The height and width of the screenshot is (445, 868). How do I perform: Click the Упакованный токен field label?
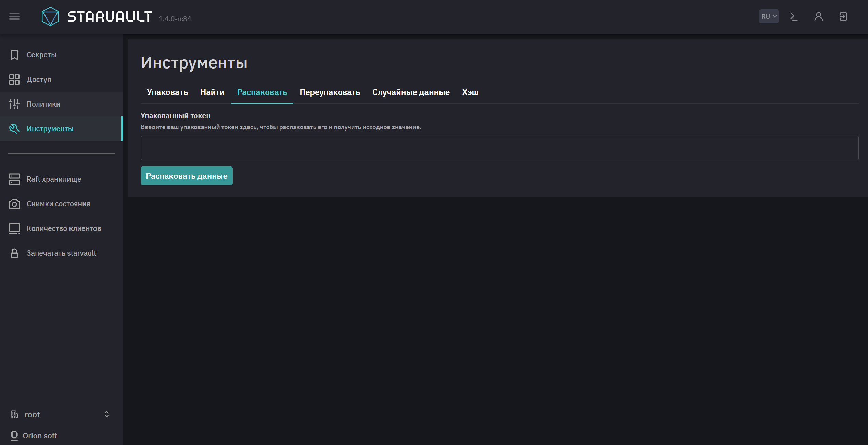click(176, 116)
